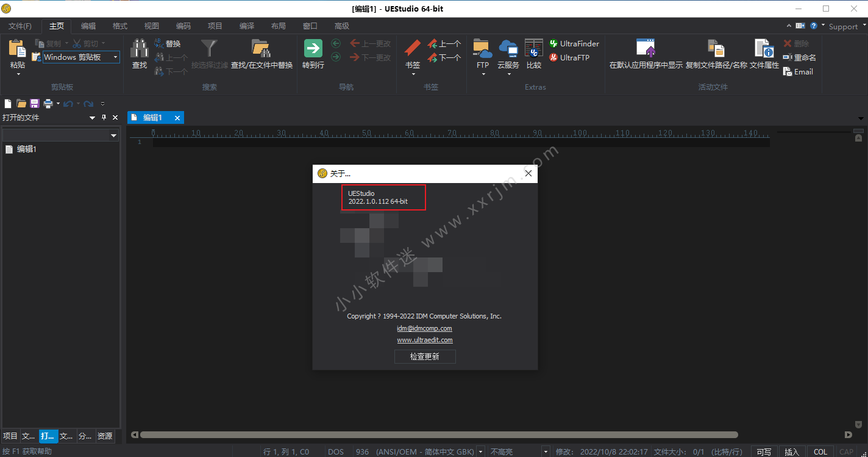Click the 云服务 (Cloud services) icon
The image size is (868, 457).
pos(508,49)
